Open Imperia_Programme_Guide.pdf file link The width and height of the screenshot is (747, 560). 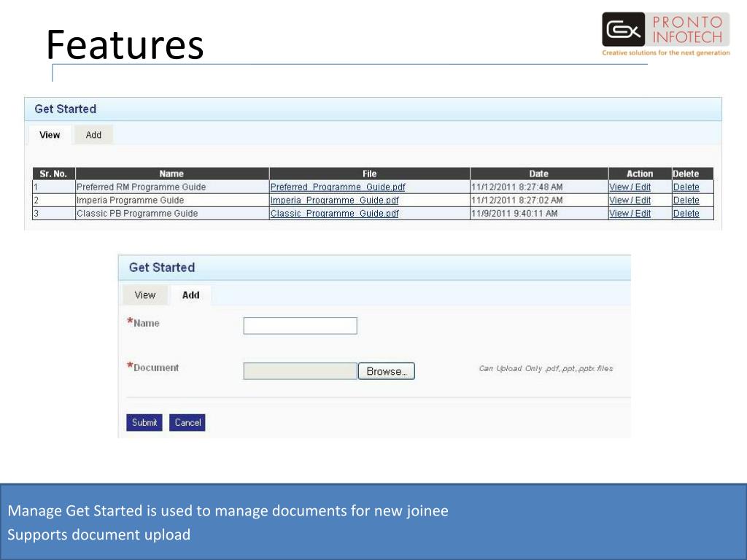click(x=334, y=201)
